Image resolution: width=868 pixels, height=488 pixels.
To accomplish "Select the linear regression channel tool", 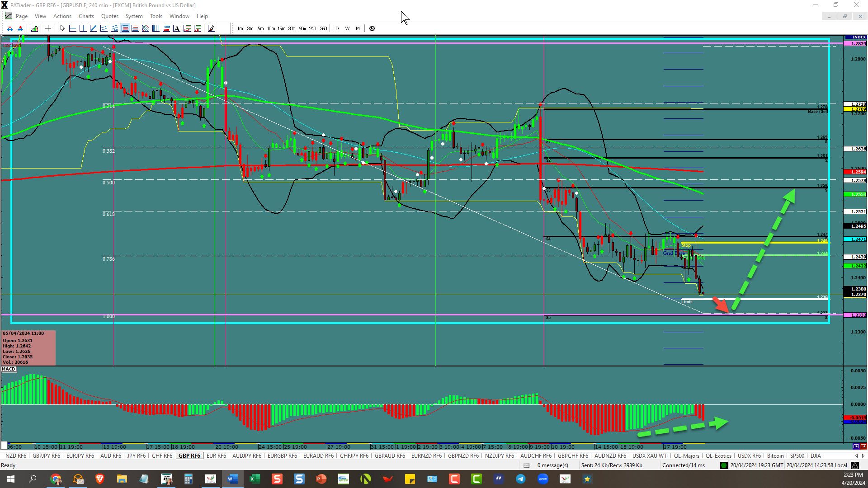I will point(114,28).
